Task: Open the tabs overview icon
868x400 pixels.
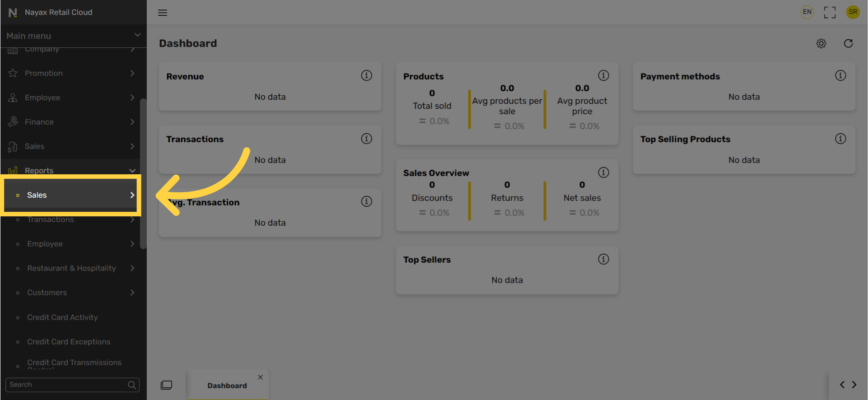Action: tap(166, 385)
